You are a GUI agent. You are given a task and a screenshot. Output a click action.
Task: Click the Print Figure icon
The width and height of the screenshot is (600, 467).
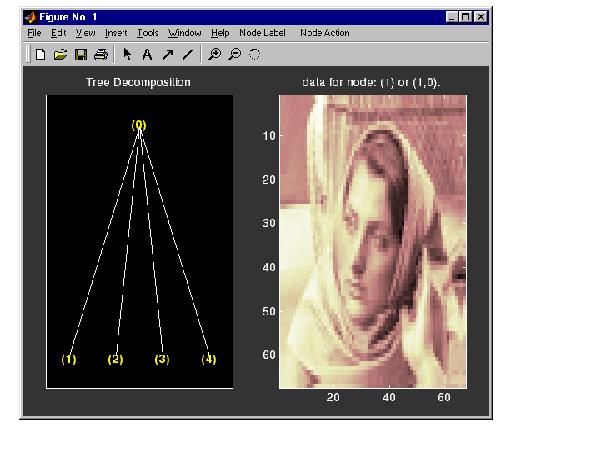[x=100, y=54]
